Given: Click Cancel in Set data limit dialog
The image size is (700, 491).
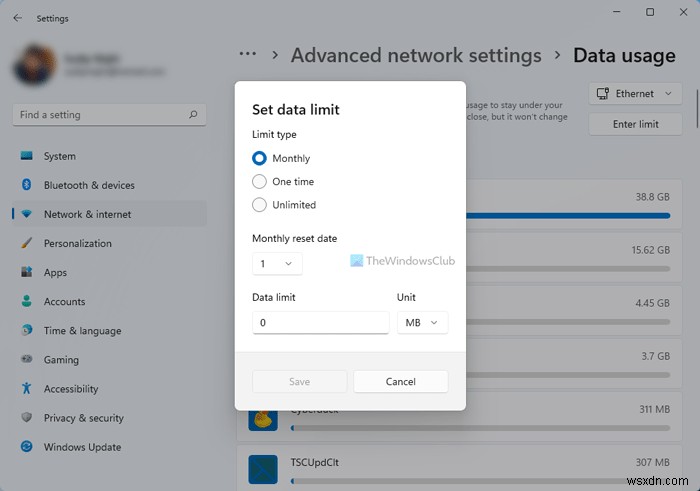Looking at the screenshot, I should tap(400, 382).
